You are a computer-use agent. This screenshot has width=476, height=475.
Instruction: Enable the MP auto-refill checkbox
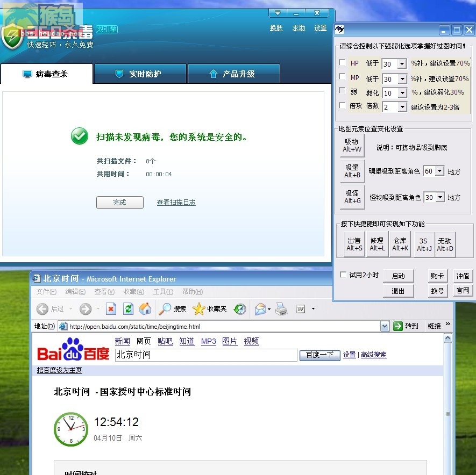tap(343, 76)
